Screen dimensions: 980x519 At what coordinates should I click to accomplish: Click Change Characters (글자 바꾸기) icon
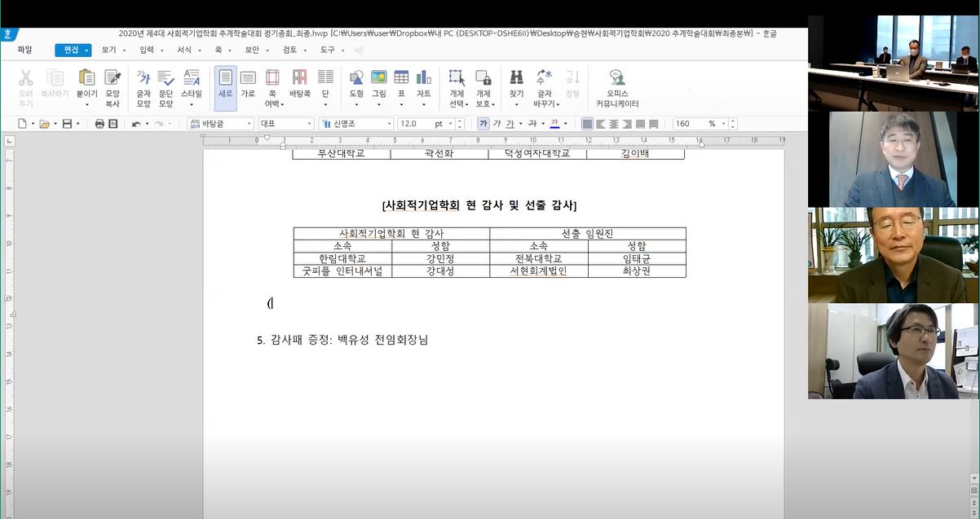coord(544,78)
